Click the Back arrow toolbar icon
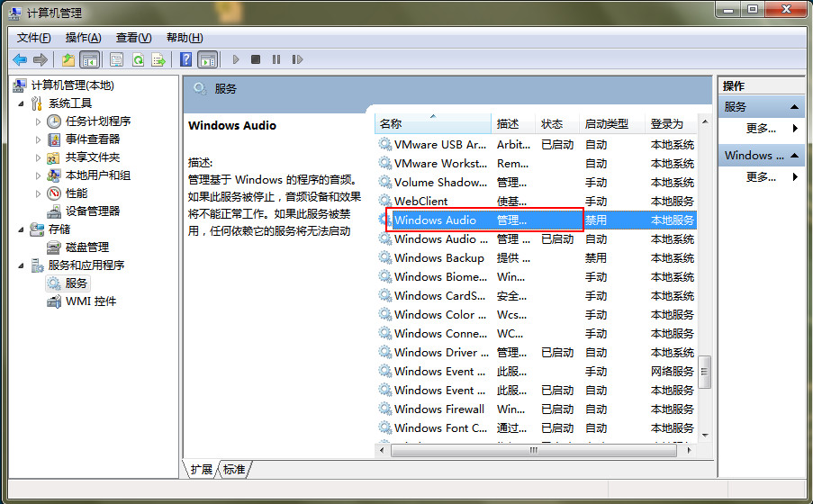This screenshot has width=813, height=504. click(x=20, y=59)
